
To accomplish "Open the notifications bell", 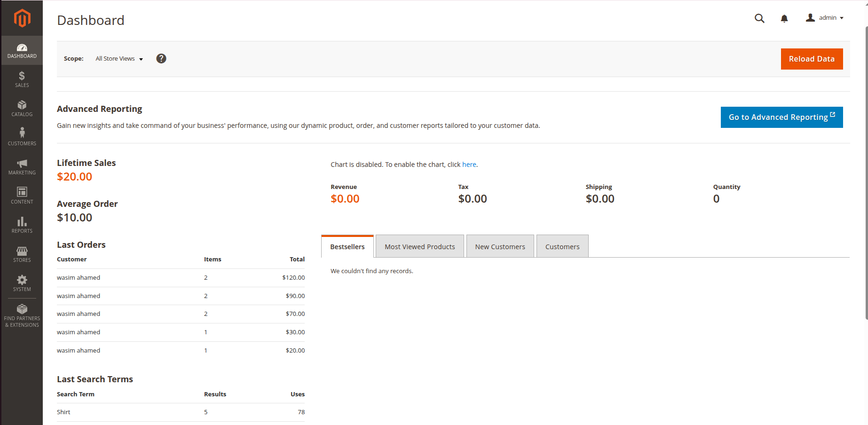I will (784, 18).
